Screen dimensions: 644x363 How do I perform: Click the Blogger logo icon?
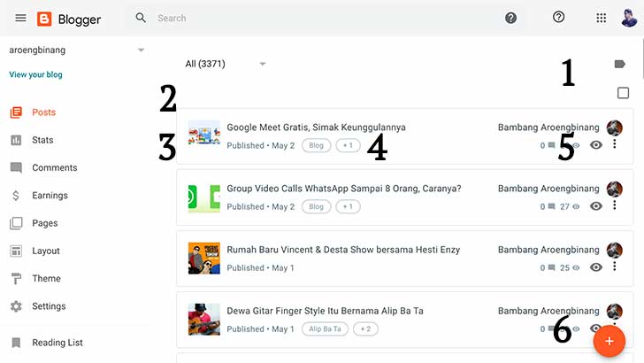pyautogui.click(x=44, y=19)
